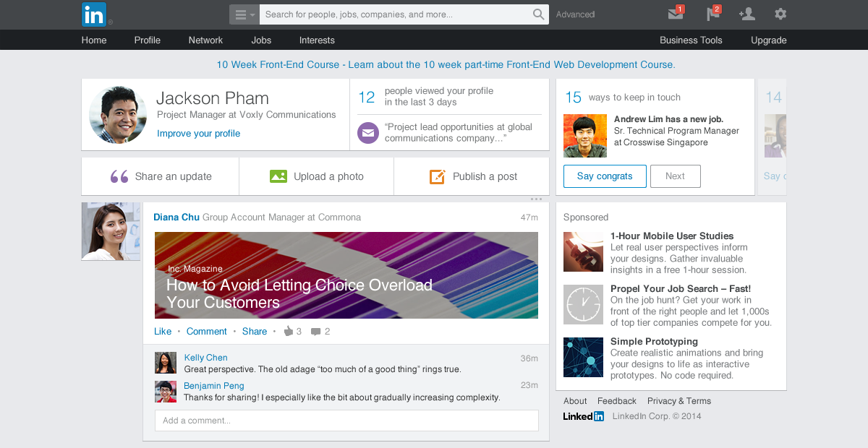
Task: Open account settings gear icon
Action: (x=780, y=14)
